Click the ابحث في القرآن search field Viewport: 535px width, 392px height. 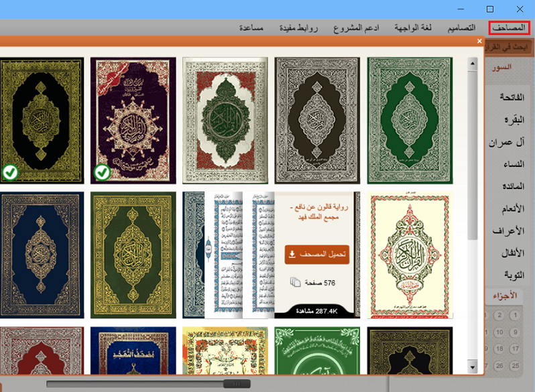(x=508, y=47)
